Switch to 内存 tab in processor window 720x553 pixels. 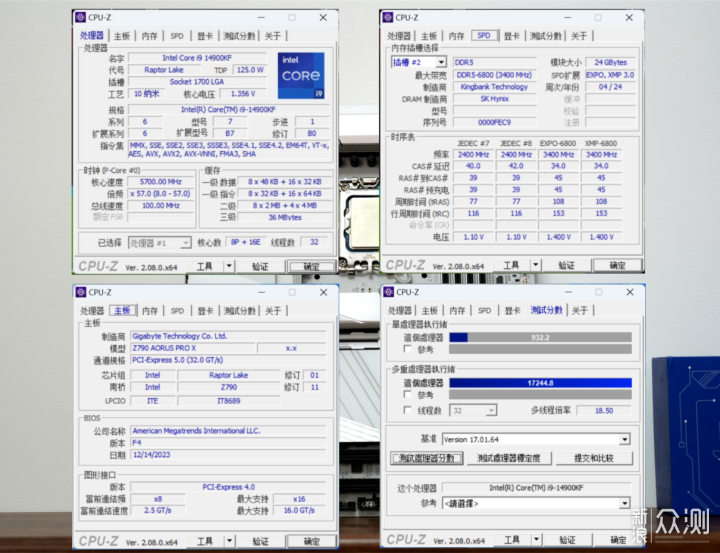point(150,36)
